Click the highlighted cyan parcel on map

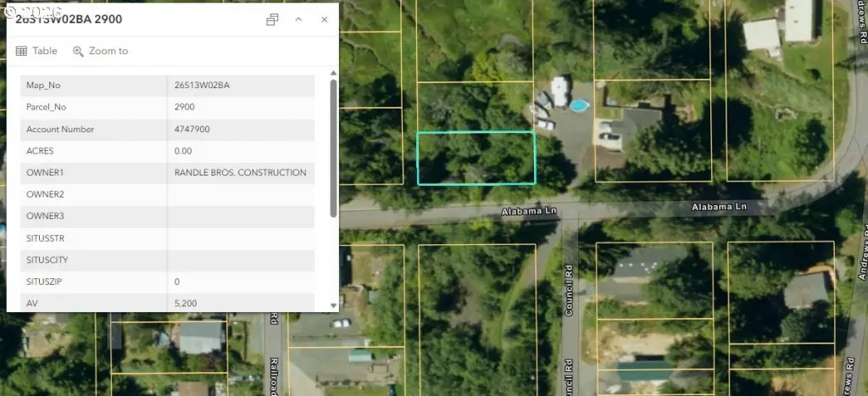(x=476, y=158)
